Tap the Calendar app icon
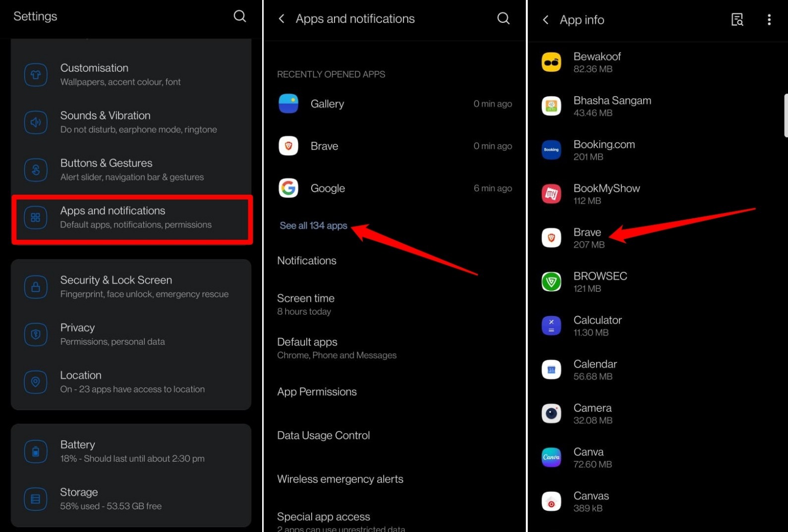This screenshot has height=532, width=788. [551, 370]
